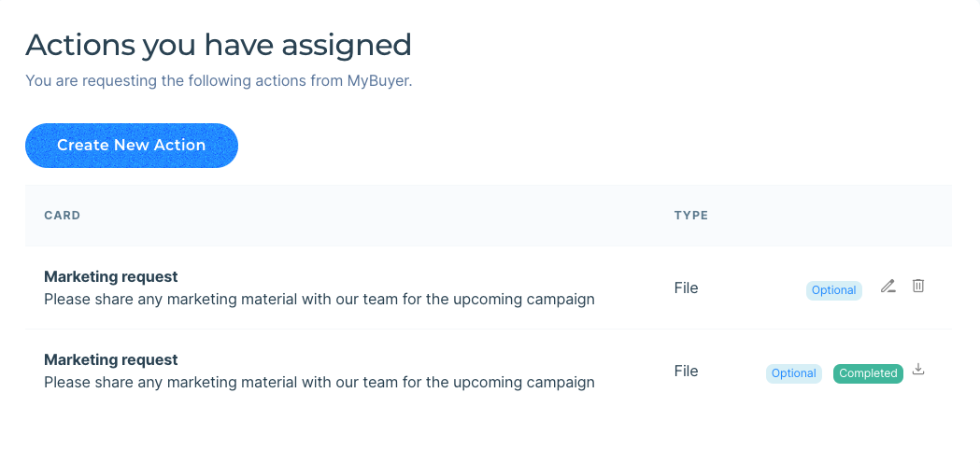Click the CARD column header
The width and height of the screenshot is (980, 463).
(63, 216)
